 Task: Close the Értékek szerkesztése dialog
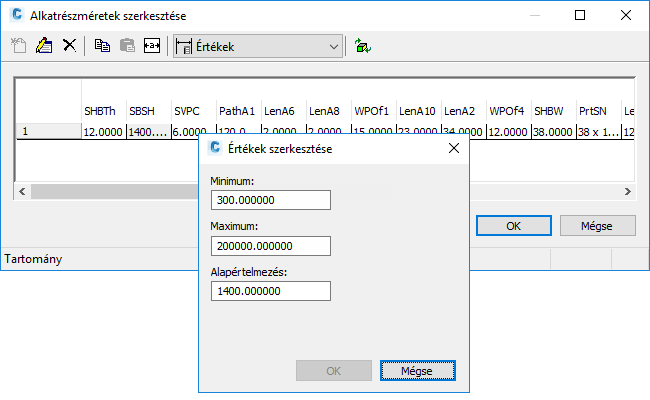tap(454, 148)
